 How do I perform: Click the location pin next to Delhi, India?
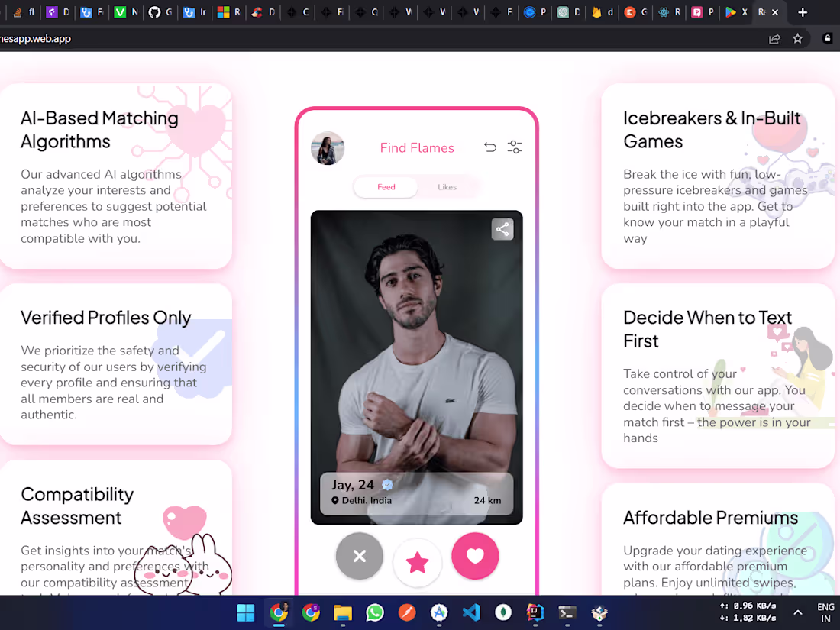coord(334,500)
